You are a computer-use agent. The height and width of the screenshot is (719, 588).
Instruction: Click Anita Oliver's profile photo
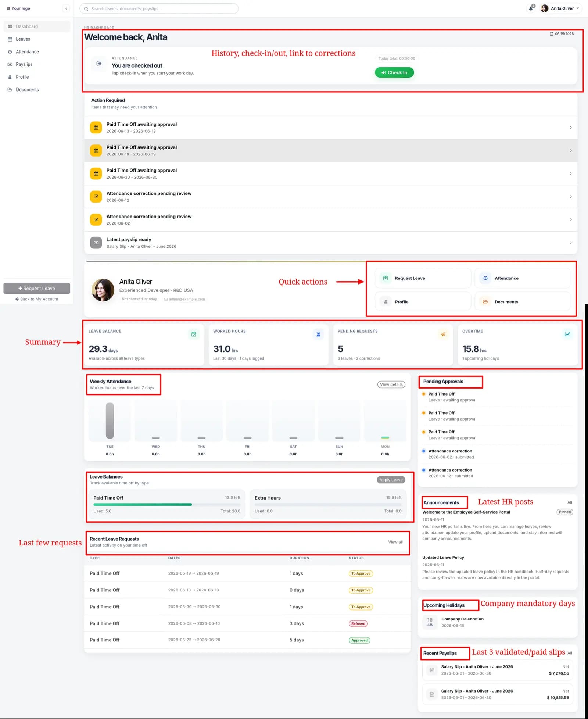tap(103, 290)
